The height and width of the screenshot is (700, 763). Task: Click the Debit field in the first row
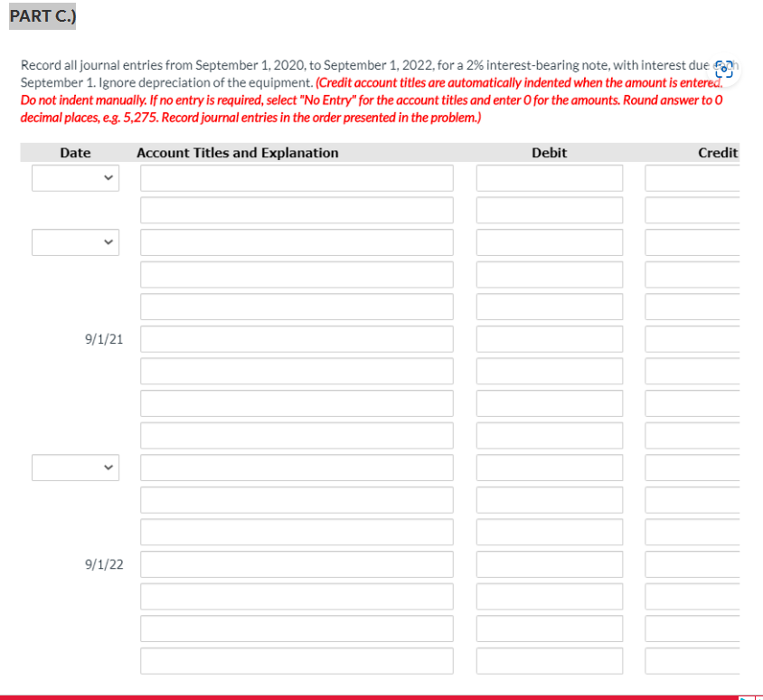point(549,177)
